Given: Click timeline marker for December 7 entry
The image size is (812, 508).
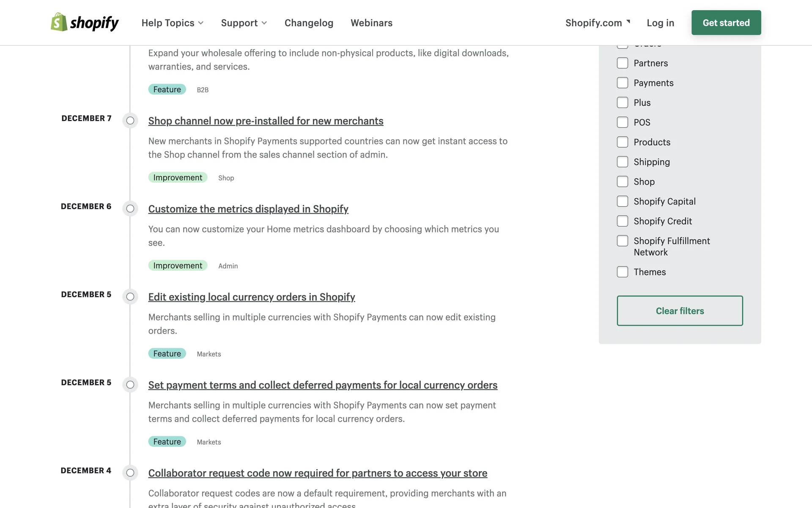Looking at the screenshot, I should (130, 121).
